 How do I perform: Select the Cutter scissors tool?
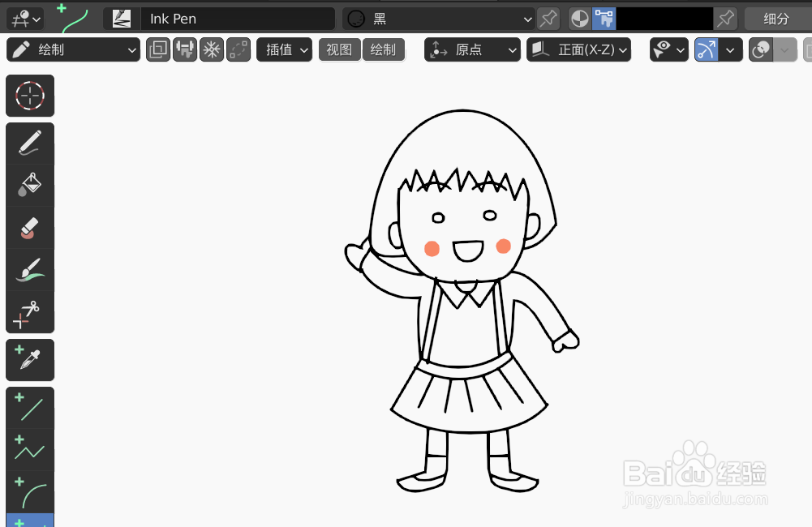[30, 312]
